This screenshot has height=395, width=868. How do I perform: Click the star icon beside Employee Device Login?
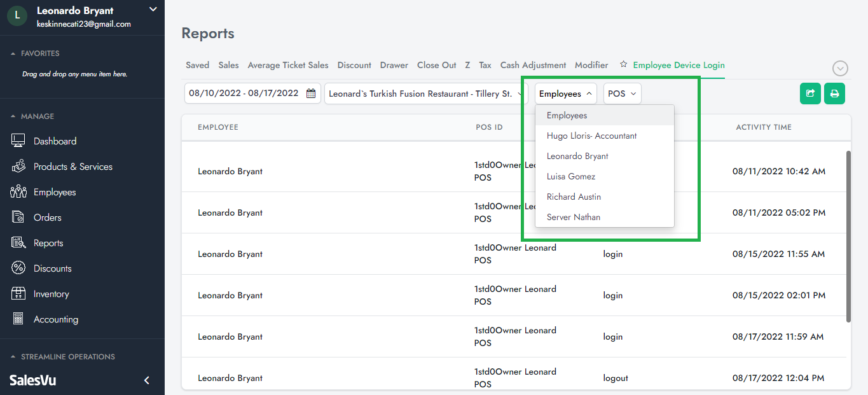[x=624, y=65]
